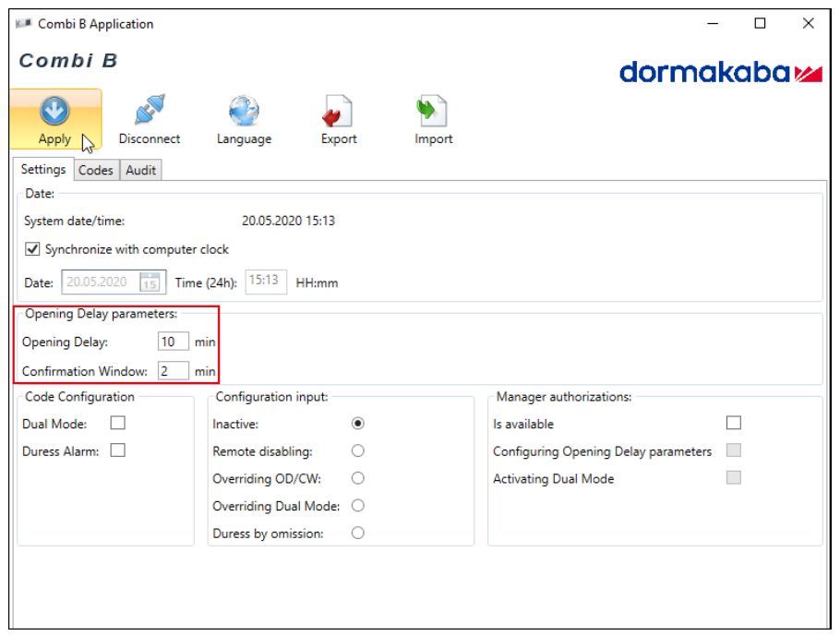The image size is (840, 636).
Task: Select the Overriding Dual Mode radio option
Action: tap(358, 506)
